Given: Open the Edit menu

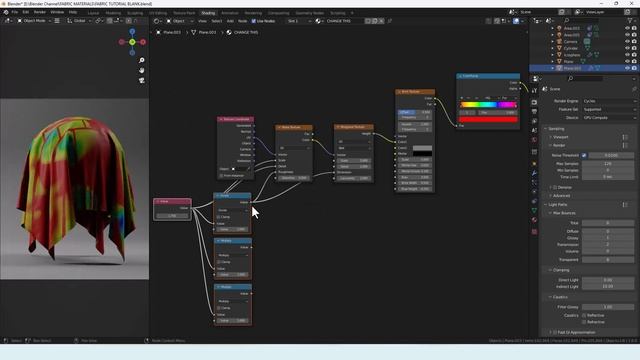Looking at the screenshot, I should [26, 12].
